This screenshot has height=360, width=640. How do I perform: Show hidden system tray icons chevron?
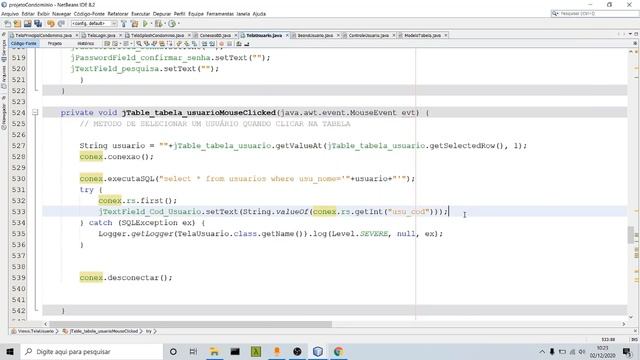pyautogui.click(x=542, y=351)
